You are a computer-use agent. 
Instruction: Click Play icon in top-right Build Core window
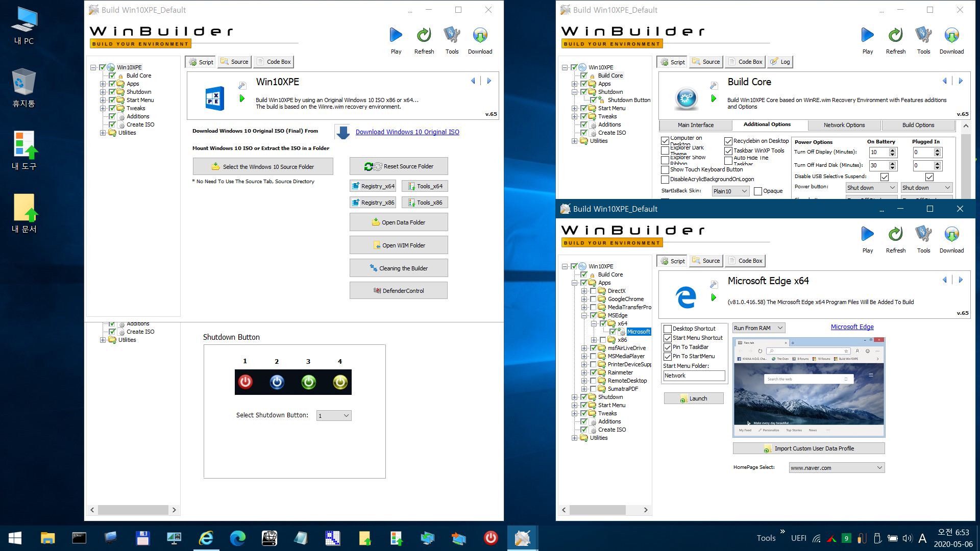867,35
